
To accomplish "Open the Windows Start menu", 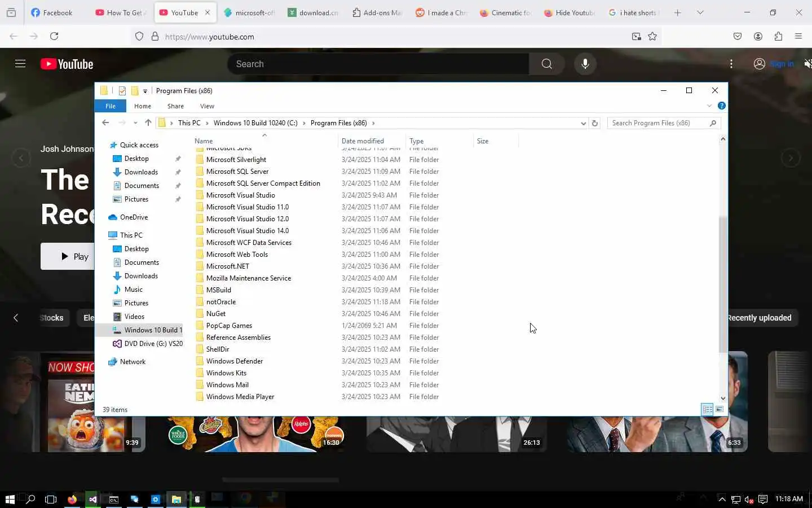I will pos(10,499).
